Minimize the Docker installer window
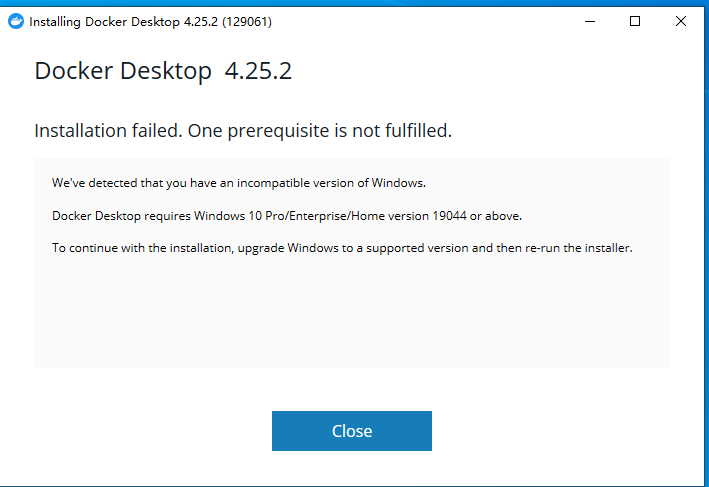This screenshot has height=487, width=709. 587,21
